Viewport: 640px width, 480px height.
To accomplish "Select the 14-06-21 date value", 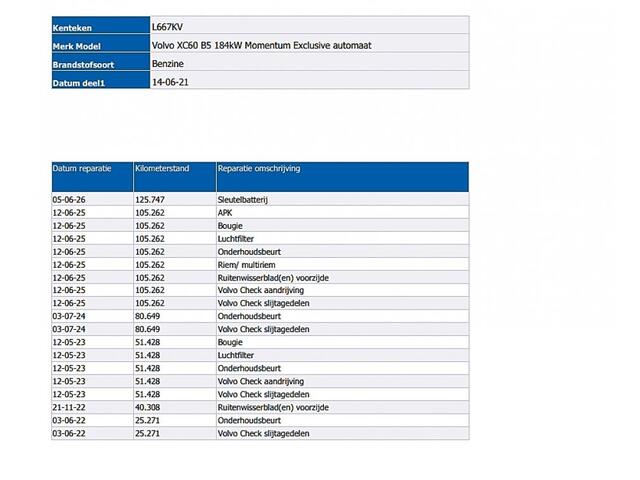I will click(x=170, y=82).
